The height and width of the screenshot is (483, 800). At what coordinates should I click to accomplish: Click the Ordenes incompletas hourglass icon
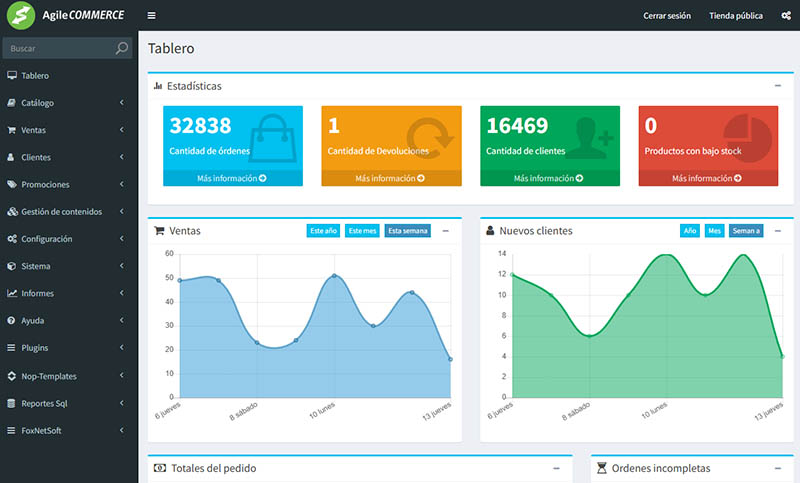click(x=602, y=468)
